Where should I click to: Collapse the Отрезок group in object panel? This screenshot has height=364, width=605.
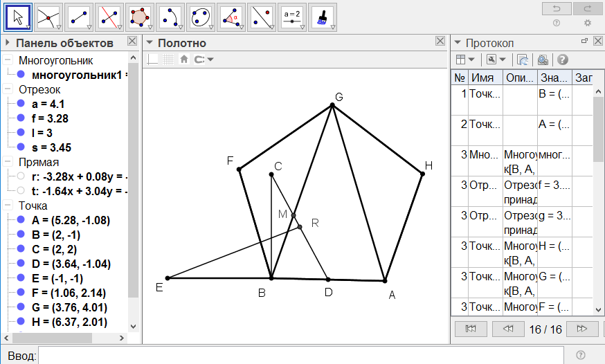point(8,89)
